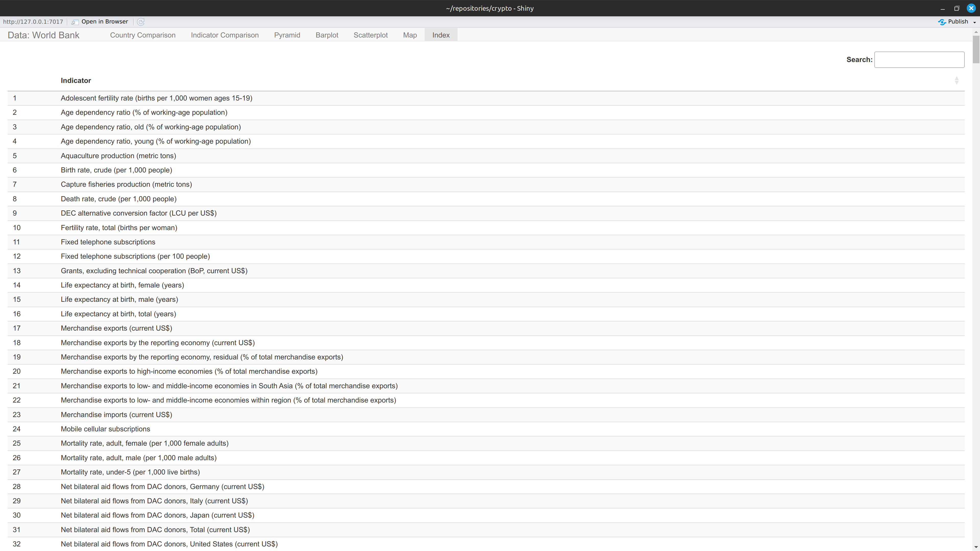Show the Scatterplot tab
Image resolution: width=980 pixels, height=551 pixels.
[371, 35]
